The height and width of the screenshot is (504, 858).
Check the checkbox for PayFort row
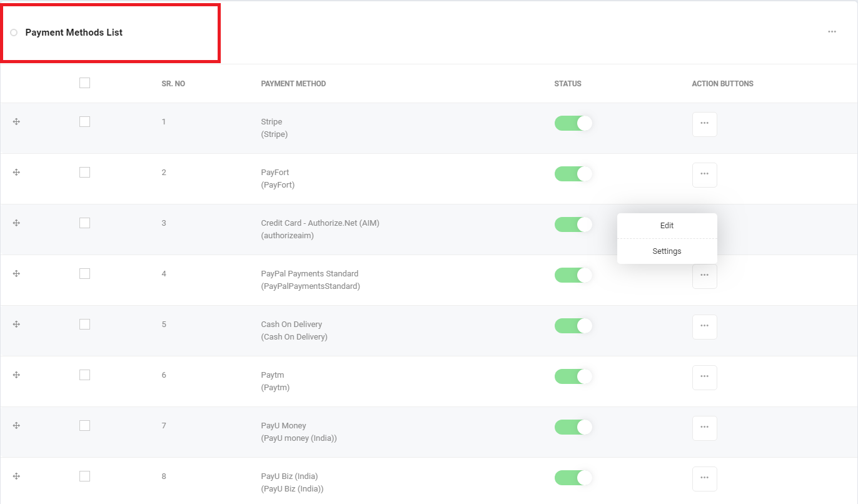coord(85,172)
